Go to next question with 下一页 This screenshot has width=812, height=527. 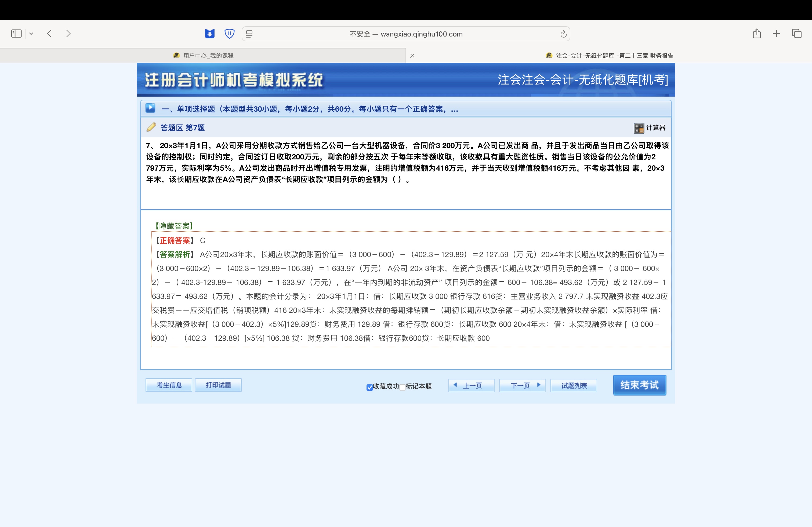pos(522,386)
